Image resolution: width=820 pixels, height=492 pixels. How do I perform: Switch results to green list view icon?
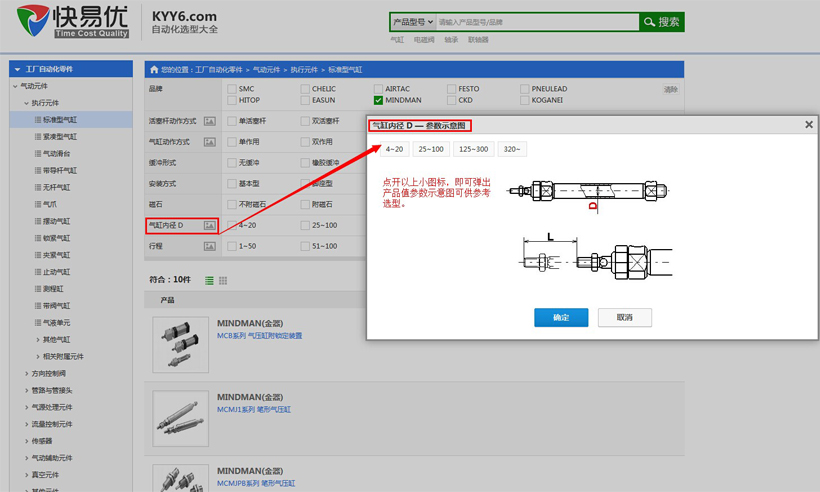tap(209, 281)
